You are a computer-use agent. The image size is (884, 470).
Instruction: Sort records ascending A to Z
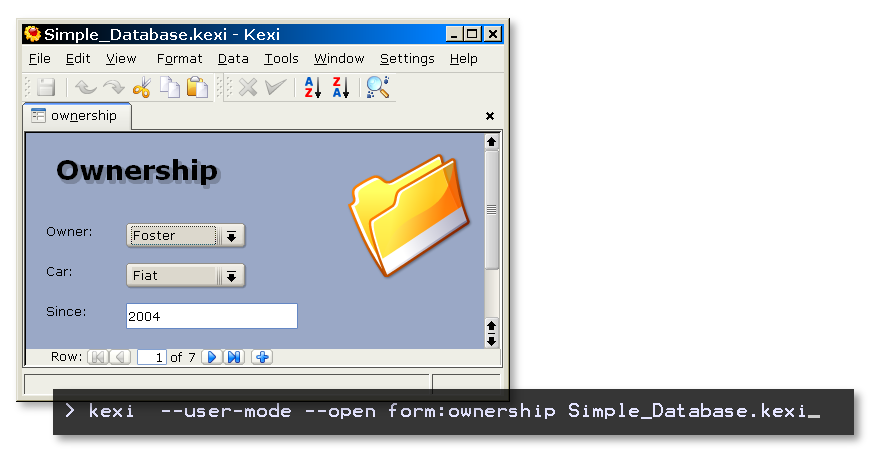point(312,88)
